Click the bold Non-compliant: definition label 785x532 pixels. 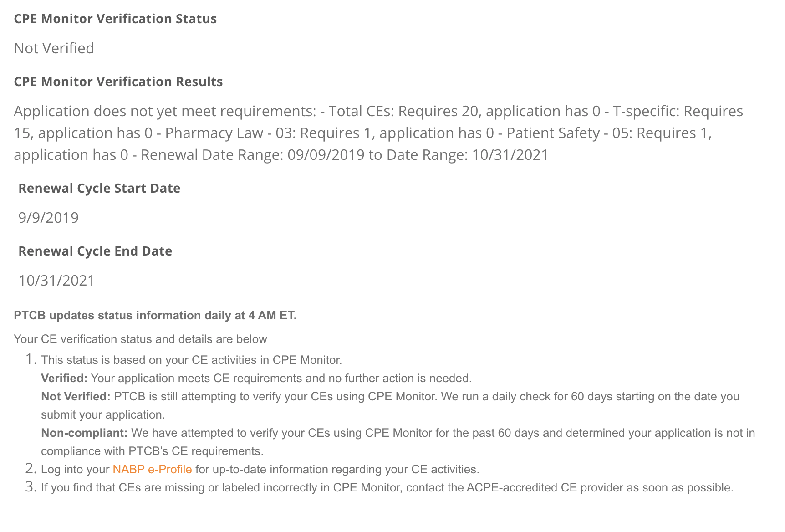click(x=84, y=433)
